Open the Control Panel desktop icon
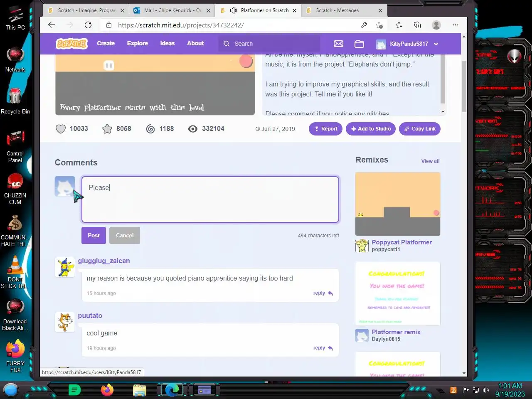Viewport: 532px width, 399px height. 15,146
